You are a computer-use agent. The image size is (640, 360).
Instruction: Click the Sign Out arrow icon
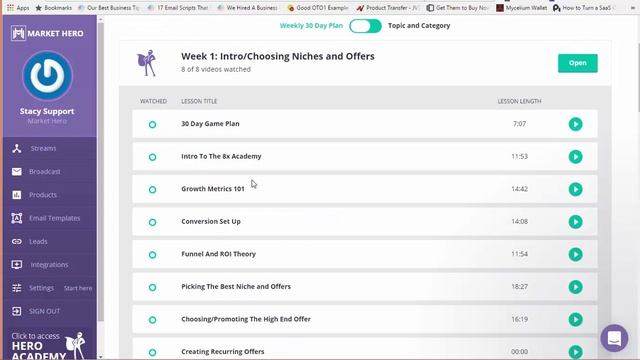coord(17,311)
